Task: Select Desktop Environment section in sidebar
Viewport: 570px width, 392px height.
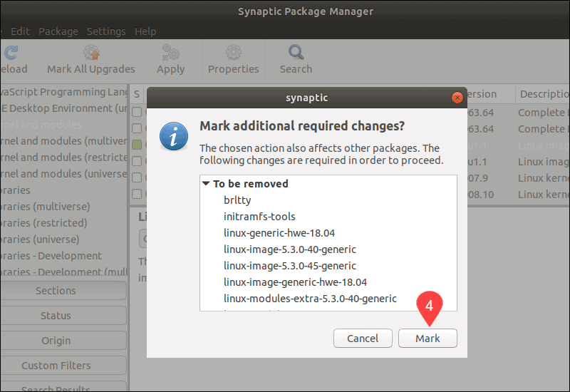Action: (x=63, y=108)
